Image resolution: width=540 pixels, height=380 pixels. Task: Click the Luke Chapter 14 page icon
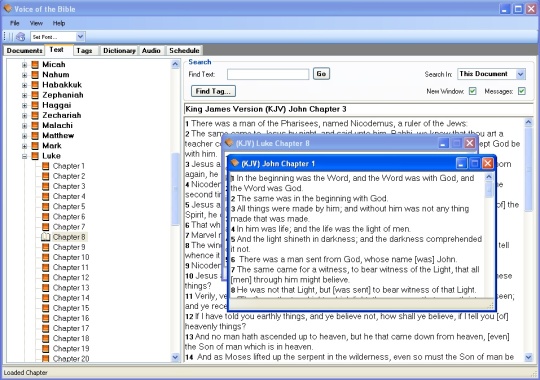coord(45,298)
